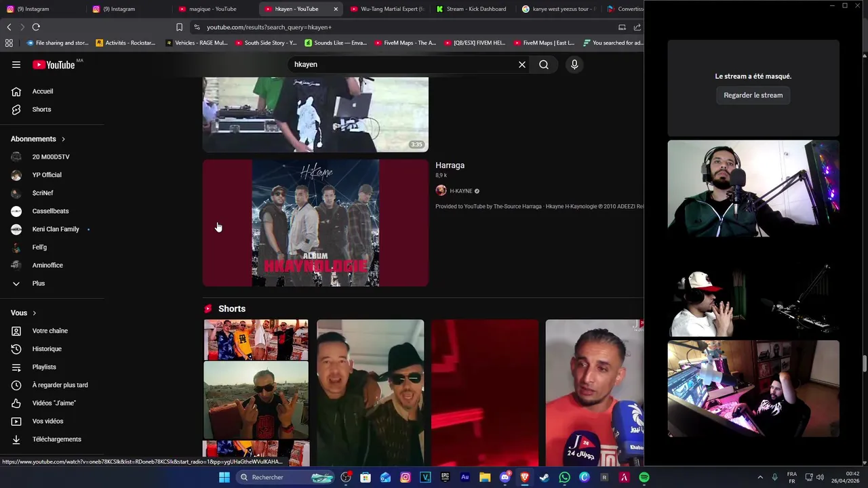Bookmark this page using the bookmark icon

pos(179,27)
